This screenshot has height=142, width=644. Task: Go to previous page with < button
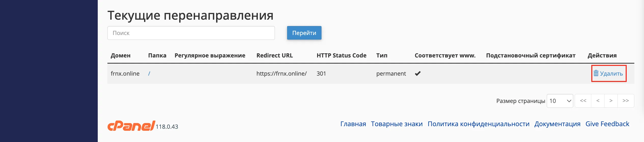[x=598, y=101]
